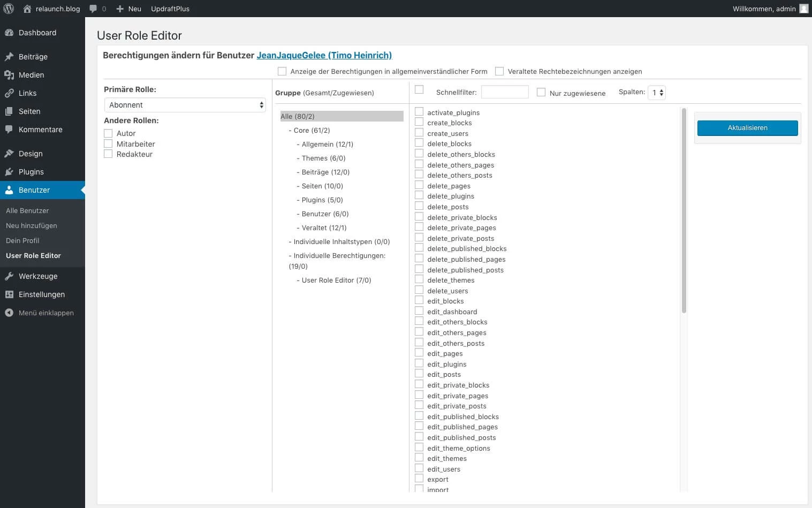
Task: Click the plus icon next to Neu
Action: (120, 9)
